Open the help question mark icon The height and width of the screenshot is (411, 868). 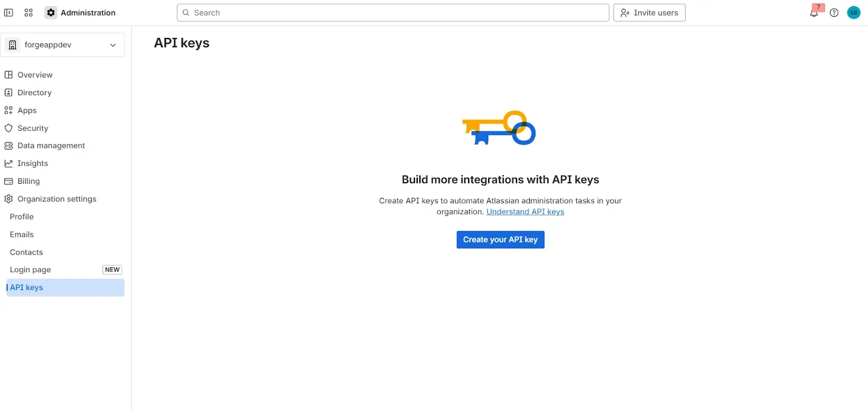point(834,12)
